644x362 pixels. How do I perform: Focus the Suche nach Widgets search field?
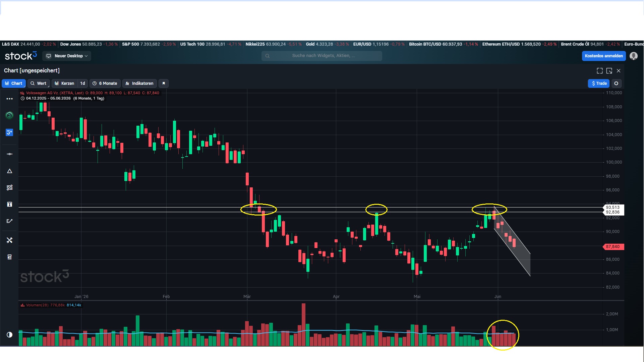pyautogui.click(x=322, y=56)
